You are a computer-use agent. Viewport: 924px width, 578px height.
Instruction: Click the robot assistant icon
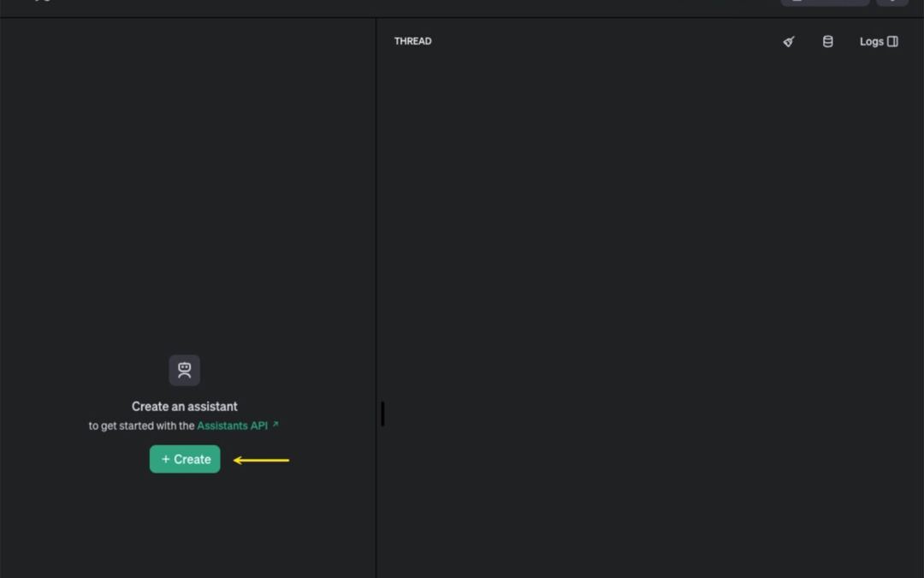184,370
